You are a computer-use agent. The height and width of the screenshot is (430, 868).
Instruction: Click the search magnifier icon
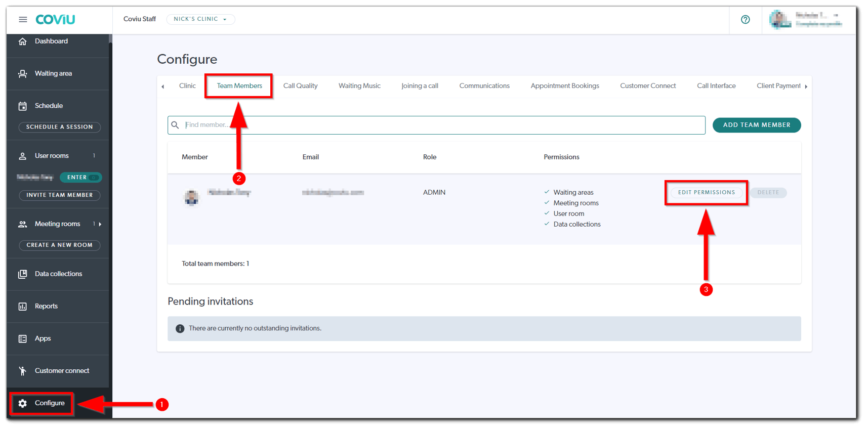pos(175,125)
